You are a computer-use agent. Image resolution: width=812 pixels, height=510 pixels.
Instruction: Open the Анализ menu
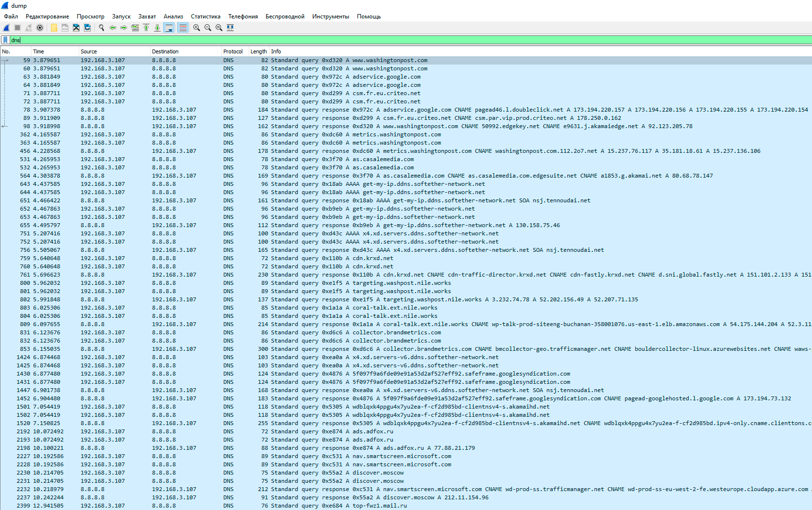pyautogui.click(x=173, y=16)
